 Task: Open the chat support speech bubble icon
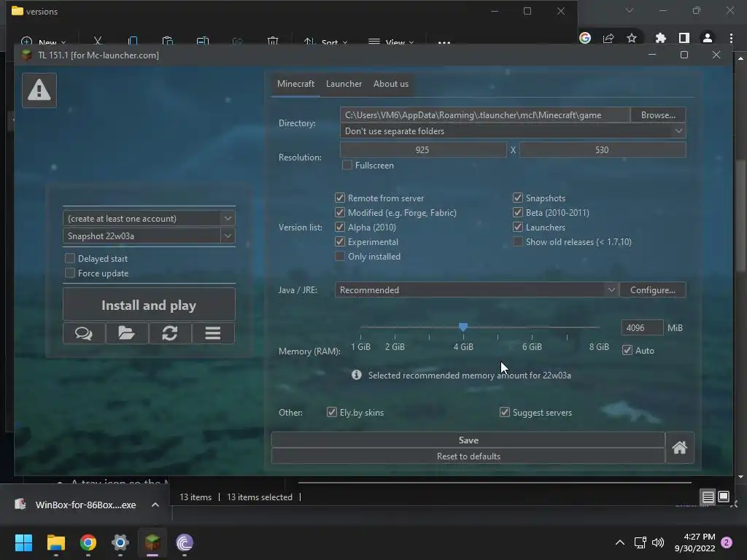(84, 333)
